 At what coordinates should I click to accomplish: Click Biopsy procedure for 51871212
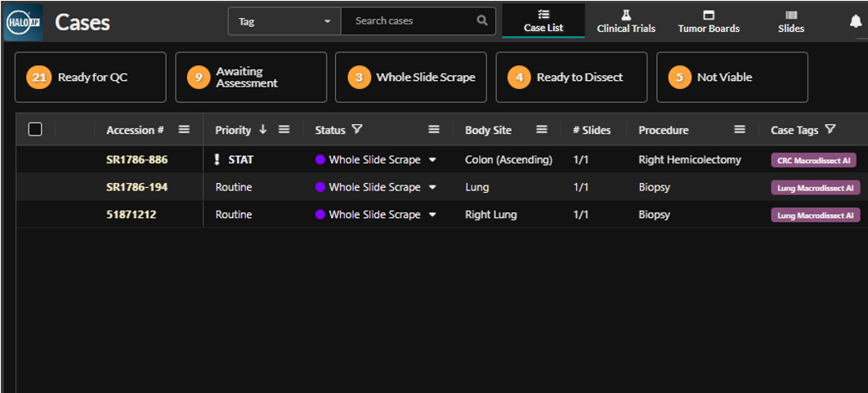pyautogui.click(x=655, y=215)
